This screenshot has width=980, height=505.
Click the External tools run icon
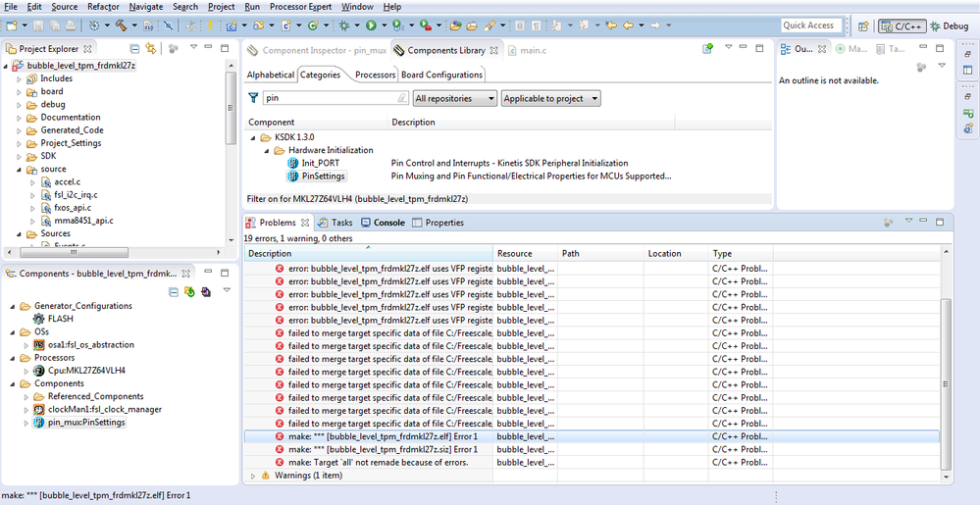tap(425, 25)
